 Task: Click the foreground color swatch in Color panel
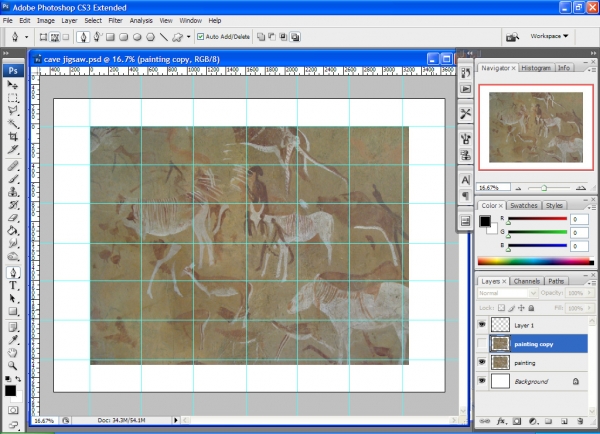click(485, 221)
